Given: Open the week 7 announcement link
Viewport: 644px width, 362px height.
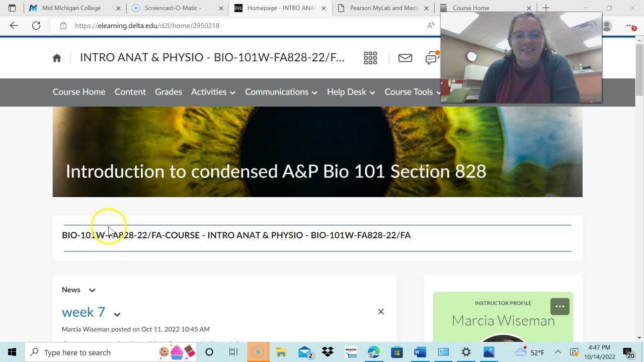Looking at the screenshot, I should (x=83, y=312).
